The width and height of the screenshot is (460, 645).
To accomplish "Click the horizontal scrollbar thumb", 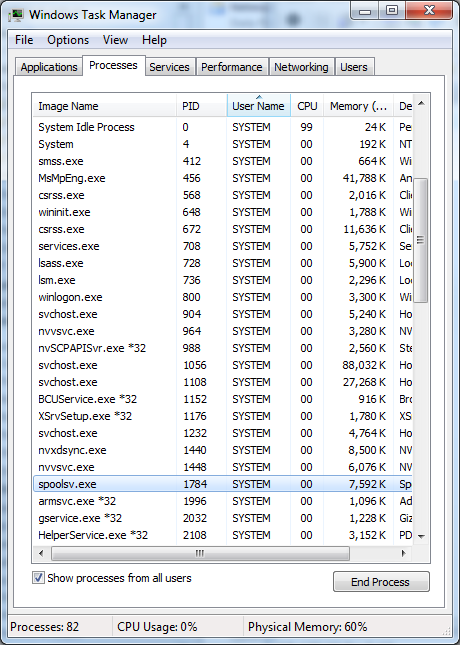I will pyautogui.click(x=200, y=553).
